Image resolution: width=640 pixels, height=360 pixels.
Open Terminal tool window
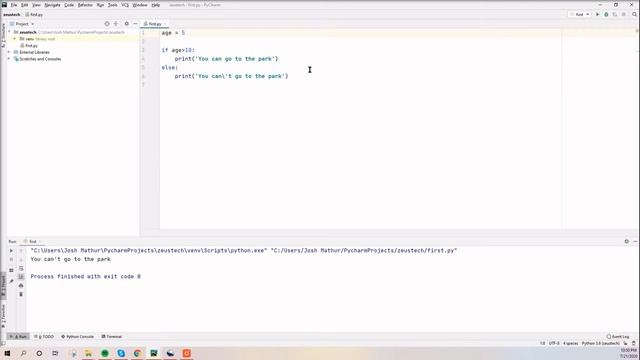tap(112, 337)
